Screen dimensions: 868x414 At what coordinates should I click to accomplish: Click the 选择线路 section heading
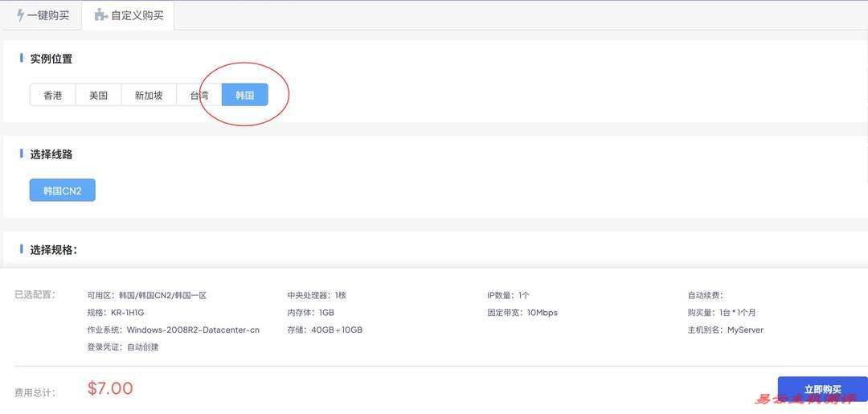pos(51,154)
